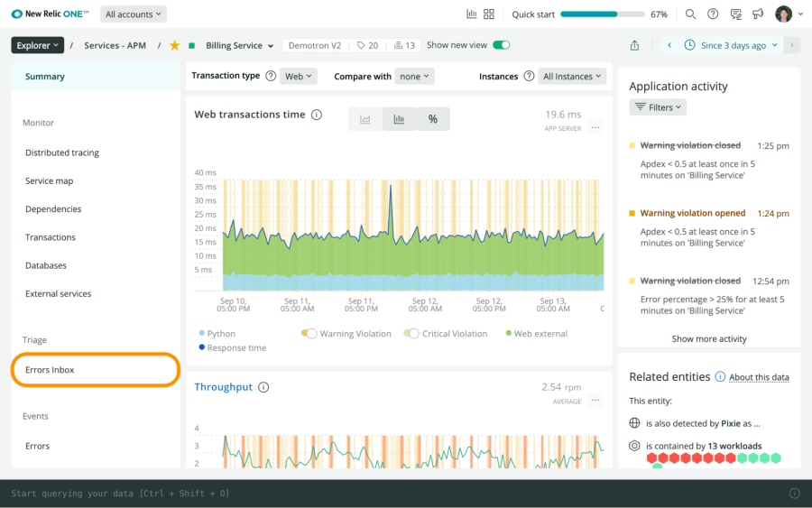Click the About this data link

pyautogui.click(x=759, y=377)
